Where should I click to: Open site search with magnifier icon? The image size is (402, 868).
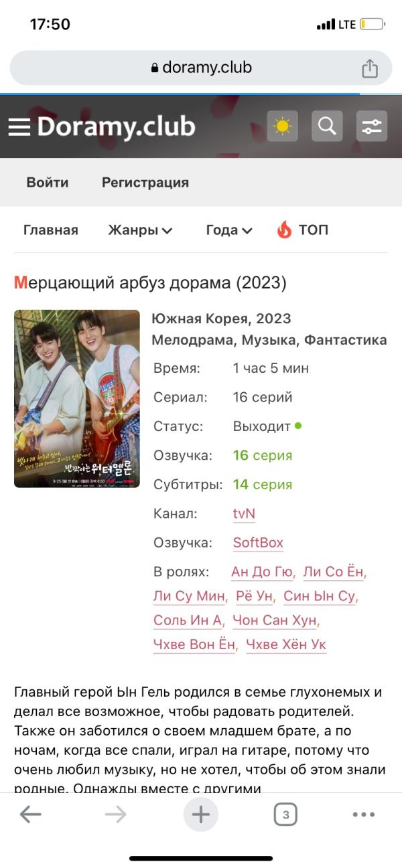[x=327, y=126]
